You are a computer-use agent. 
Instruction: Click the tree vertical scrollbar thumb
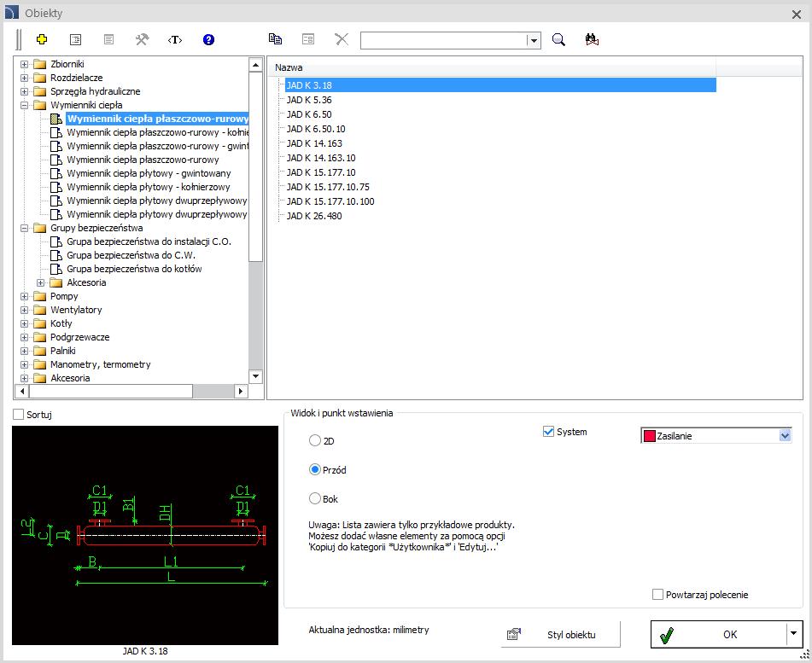tap(255, 166)
